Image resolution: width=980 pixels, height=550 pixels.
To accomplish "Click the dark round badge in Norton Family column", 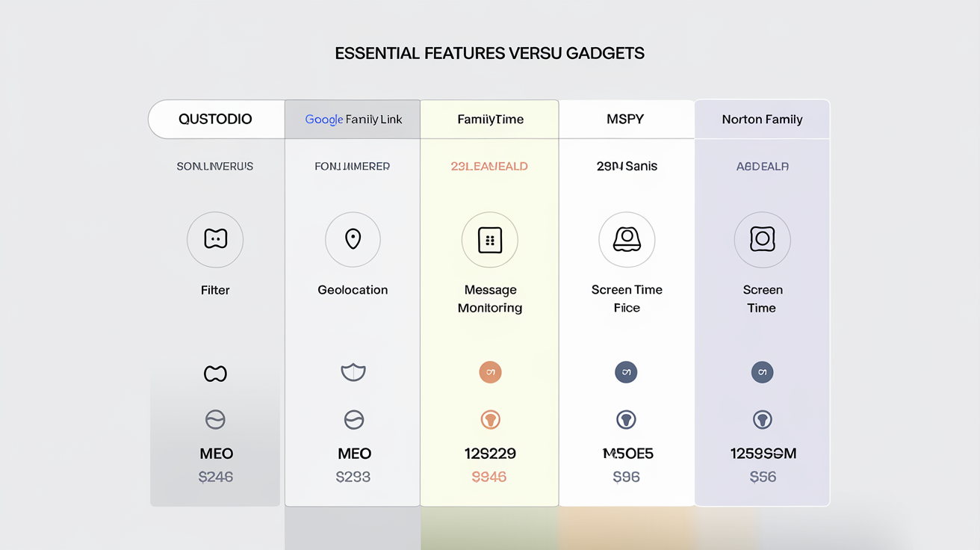I will 762,372.
